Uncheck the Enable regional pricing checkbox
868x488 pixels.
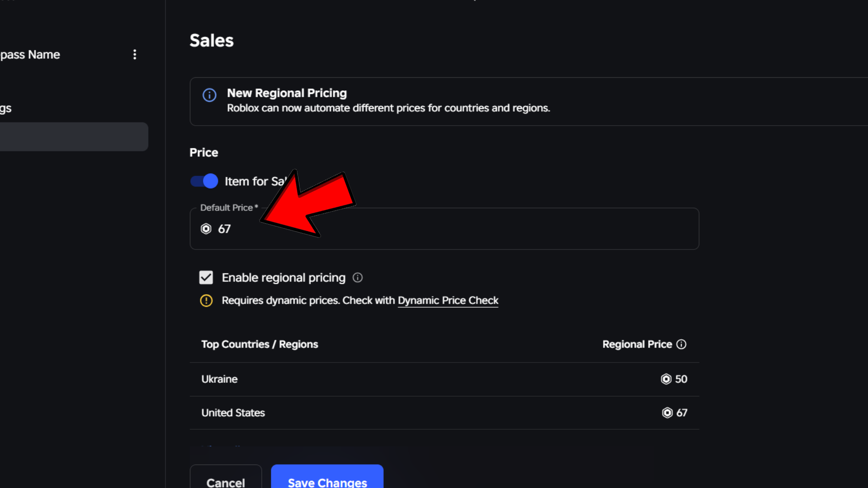tap(206, 277)
